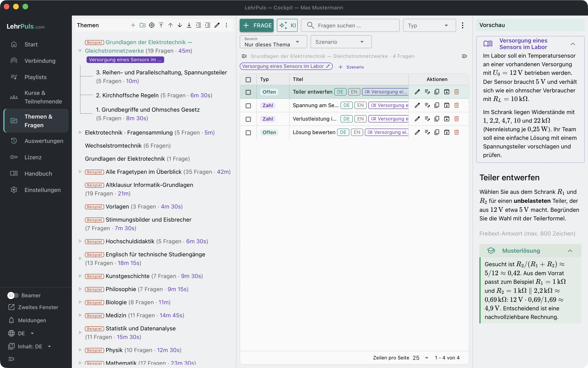Go to Playlists in sidebar

(36, 77)
